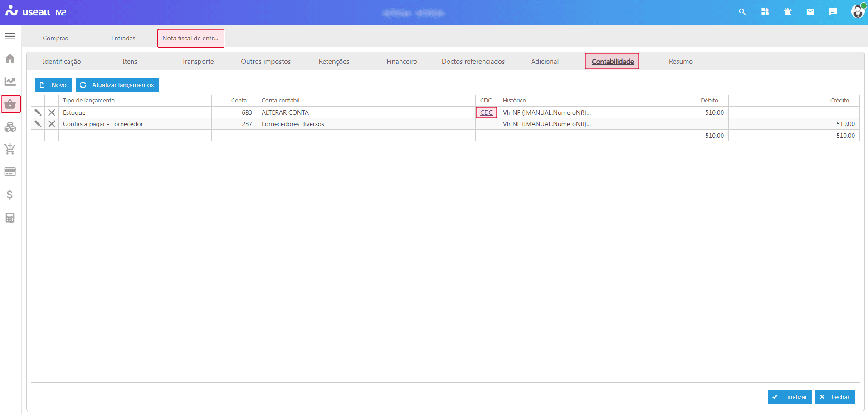
Task: Open the CDC link in Estoque row
Action: click(x=486, y=112)
